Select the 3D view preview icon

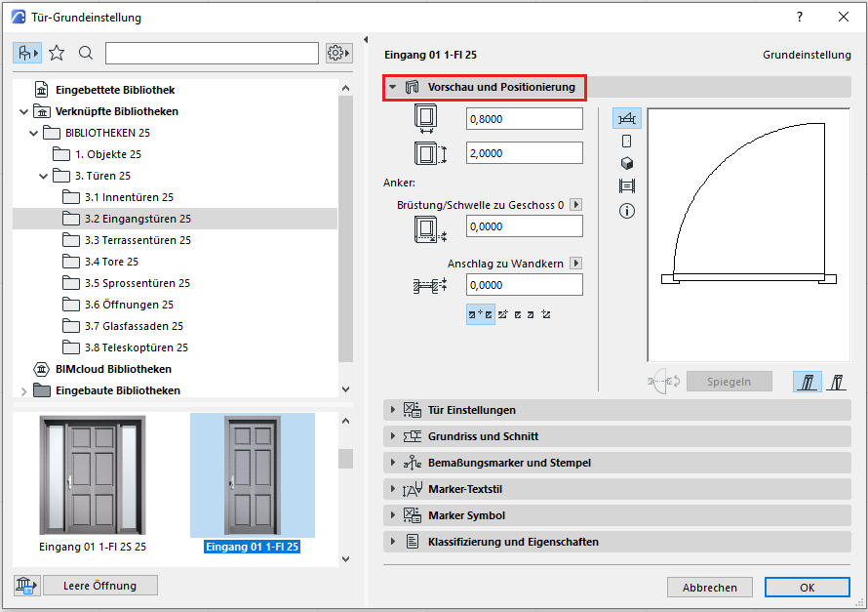point(627,163)
